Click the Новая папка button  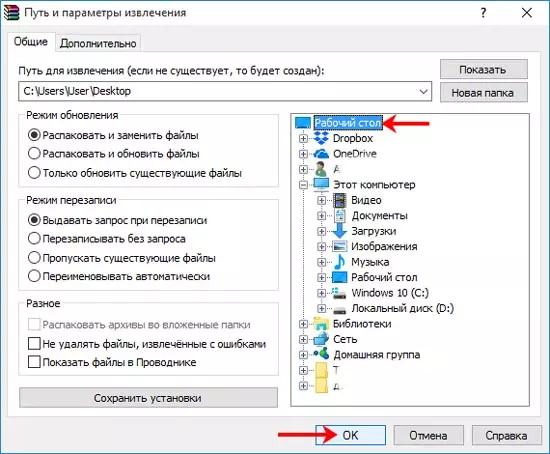[x=484, y=93]
